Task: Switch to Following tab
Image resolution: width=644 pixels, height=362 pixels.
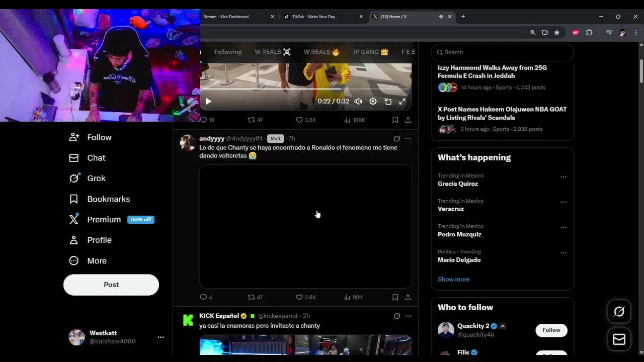Action: click(x=228, y=52)
